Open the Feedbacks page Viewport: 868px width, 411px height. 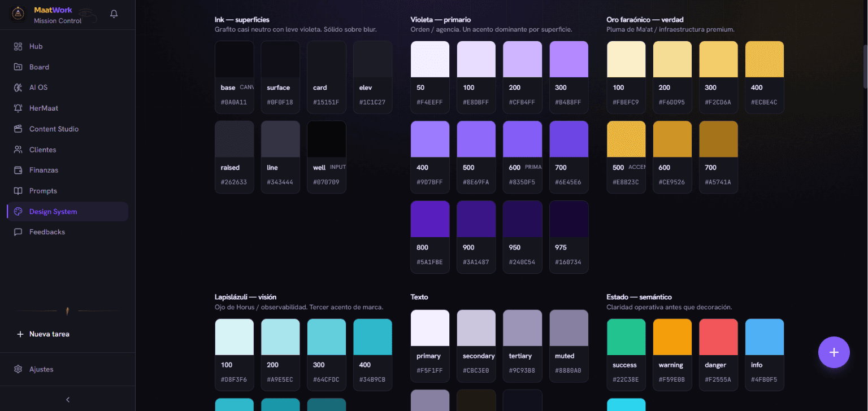coord(68,232)
